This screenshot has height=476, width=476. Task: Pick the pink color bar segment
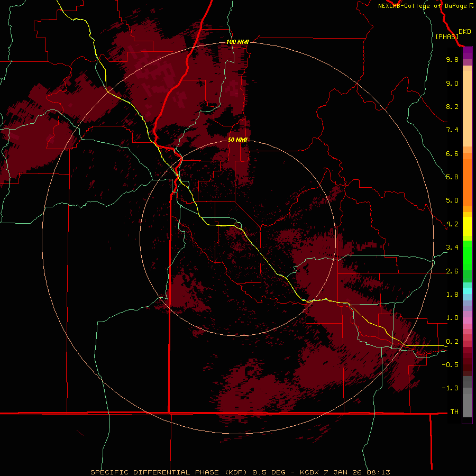pos(467,321)
